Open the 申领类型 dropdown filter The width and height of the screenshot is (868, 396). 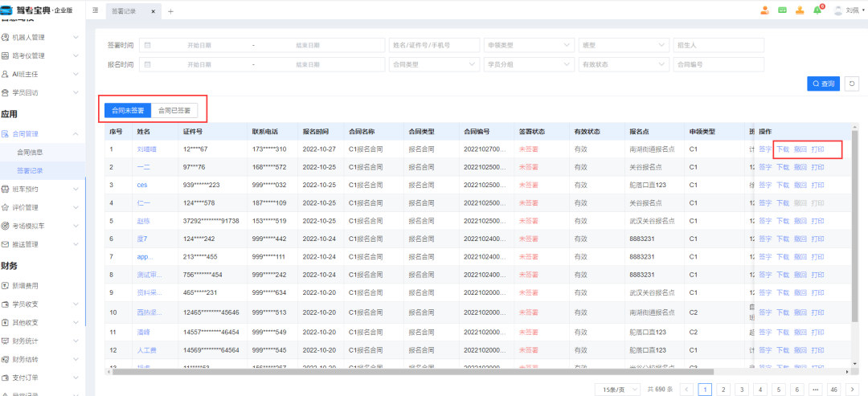[x=529, y=45]
